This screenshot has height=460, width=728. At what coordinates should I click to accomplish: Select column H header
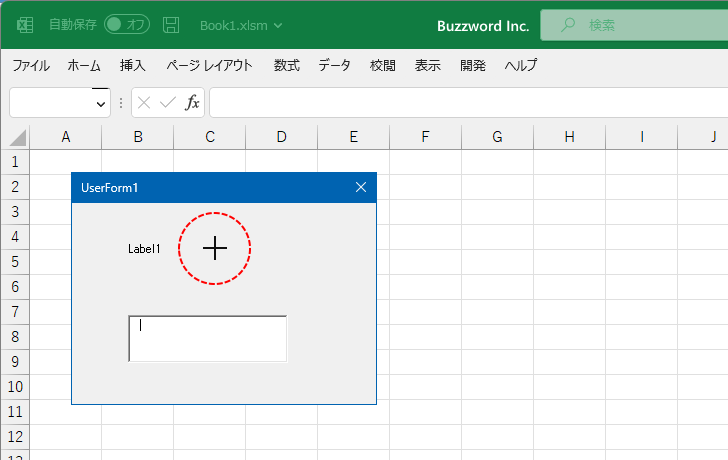click(x=570, y=137)
